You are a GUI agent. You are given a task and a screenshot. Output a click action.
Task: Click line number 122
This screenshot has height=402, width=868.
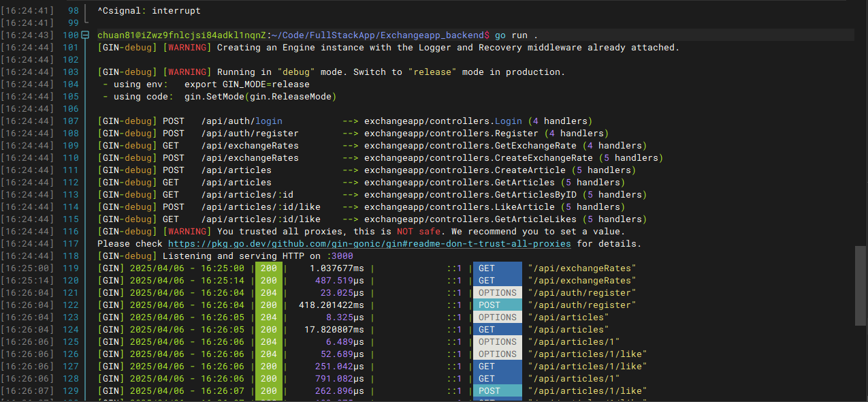tap(70, 305)
